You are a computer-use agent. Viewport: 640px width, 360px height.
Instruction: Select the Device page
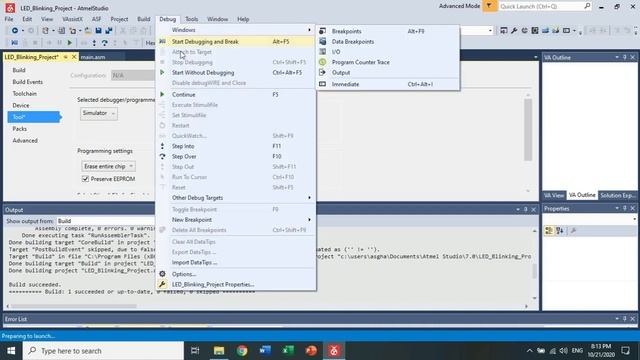click(x=21, y=106)
